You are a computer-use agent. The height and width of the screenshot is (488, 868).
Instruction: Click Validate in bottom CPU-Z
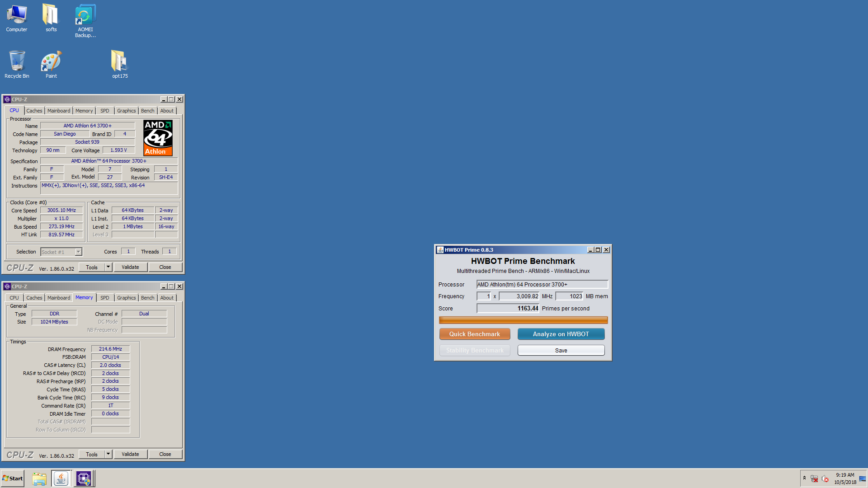tap(130, 454)
